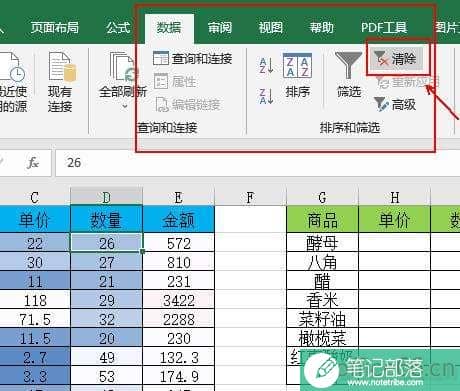Click the 金额 header cell
The height and width of the screenshot is (391, 460).
(178, 219)
